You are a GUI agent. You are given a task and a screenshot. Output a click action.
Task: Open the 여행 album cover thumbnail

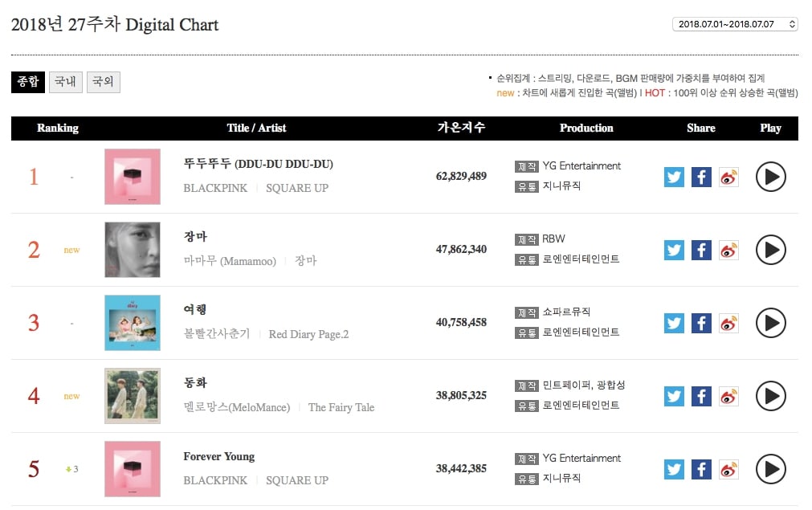133,323
